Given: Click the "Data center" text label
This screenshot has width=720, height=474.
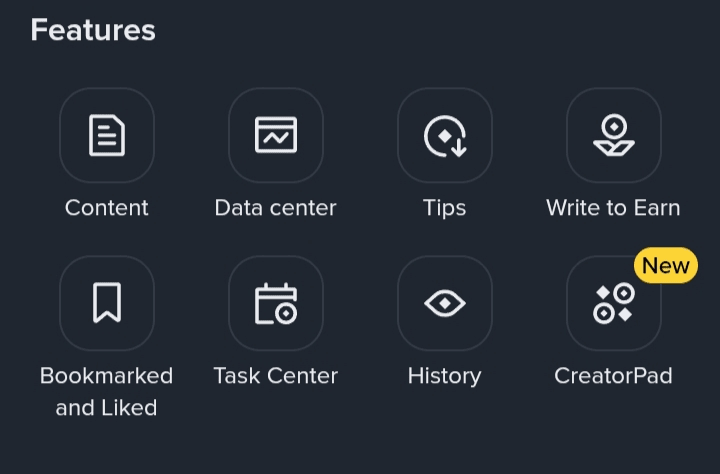Looking at the screenshot, I should pos(275,208).
